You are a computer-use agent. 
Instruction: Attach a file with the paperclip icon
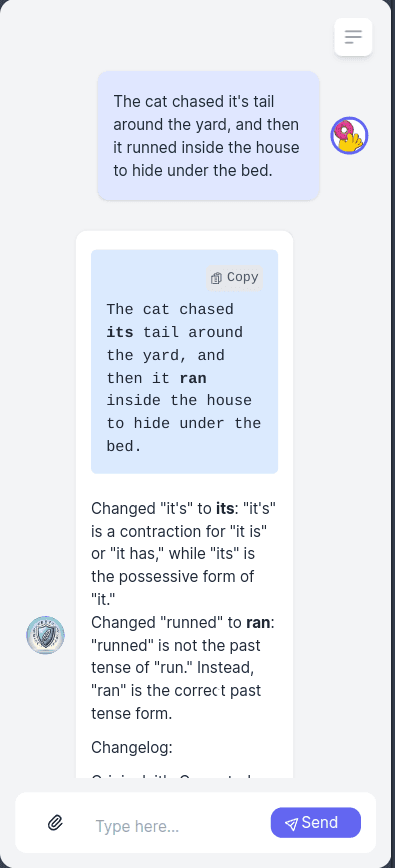(x=55, y=823)
